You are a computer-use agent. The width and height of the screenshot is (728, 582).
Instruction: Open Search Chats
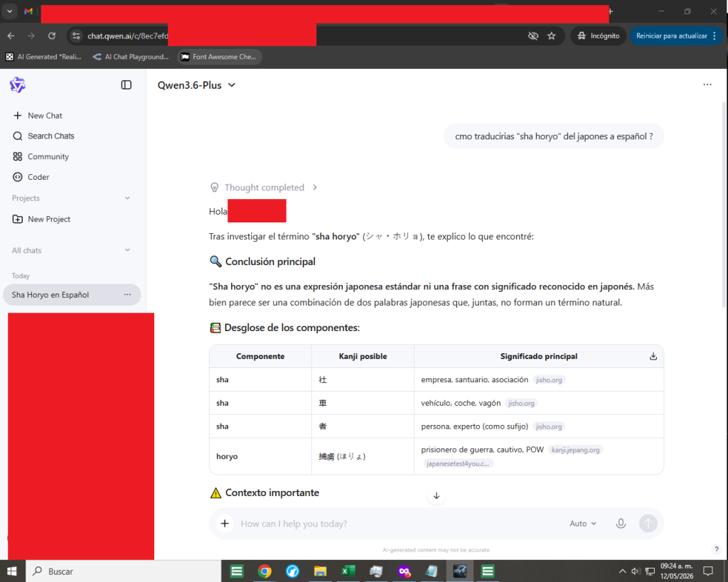(43, 136)
